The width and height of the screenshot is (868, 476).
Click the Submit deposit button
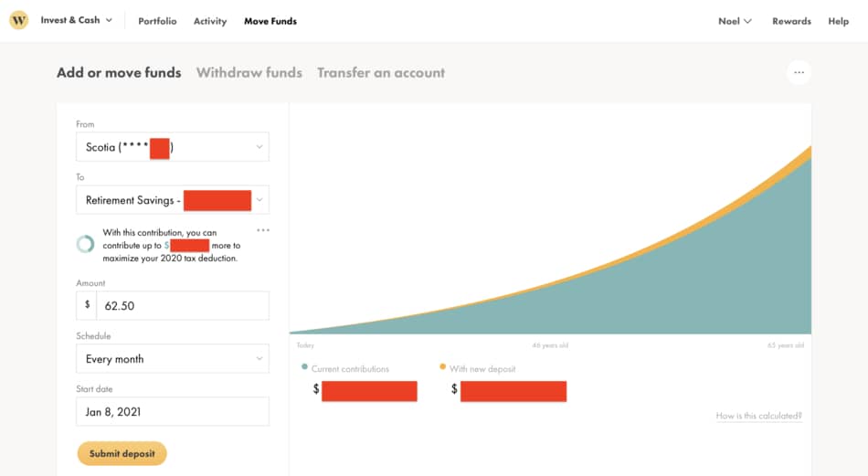click(x=122, y=453)
